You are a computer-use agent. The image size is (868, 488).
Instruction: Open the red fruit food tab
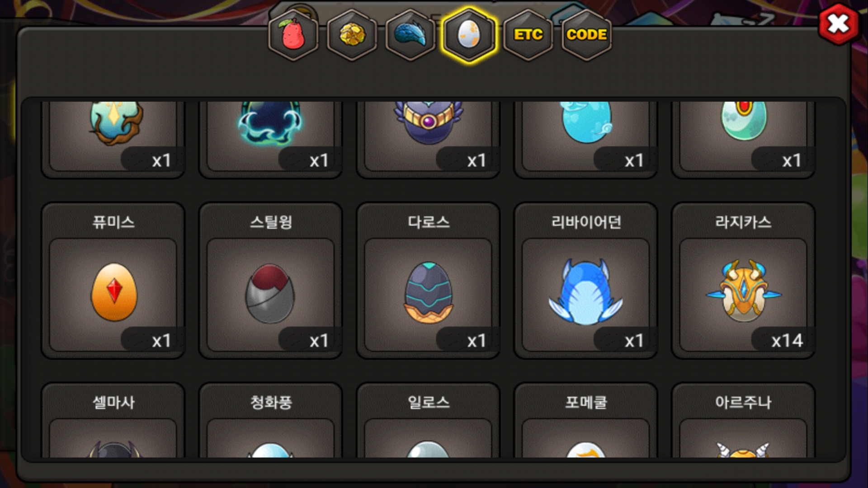pos(293,35)
